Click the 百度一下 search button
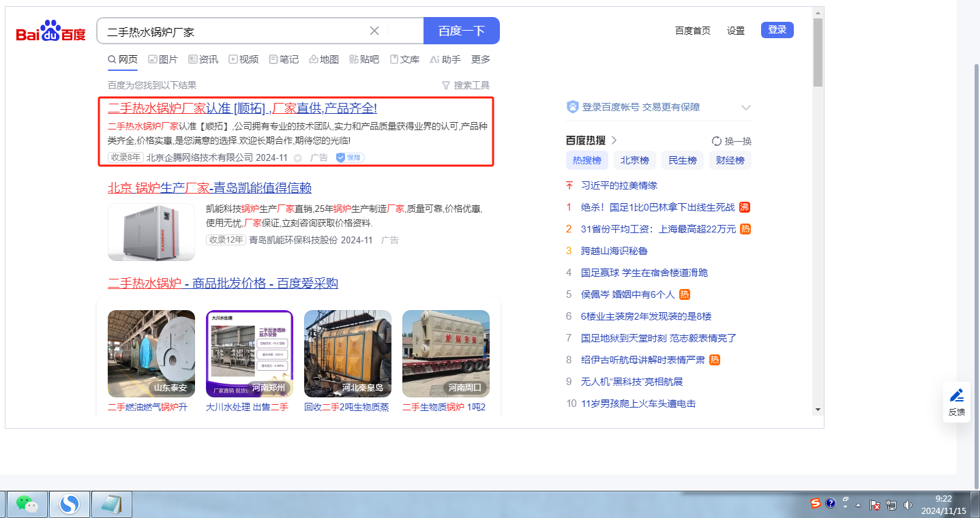The width and height of the screenshot is (980, 518). [x=461, y=31]
